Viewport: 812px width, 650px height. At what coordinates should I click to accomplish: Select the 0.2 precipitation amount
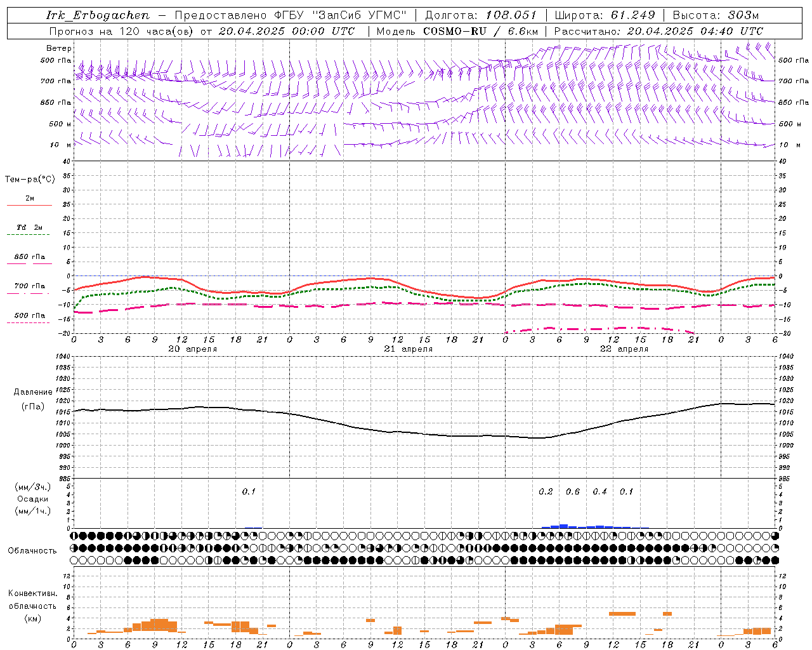546,491
